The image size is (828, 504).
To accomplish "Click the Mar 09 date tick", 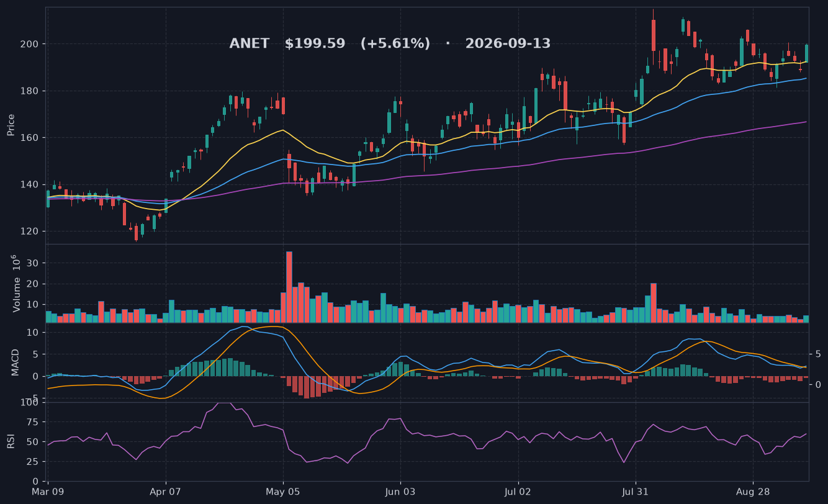I will click(48, 492).
